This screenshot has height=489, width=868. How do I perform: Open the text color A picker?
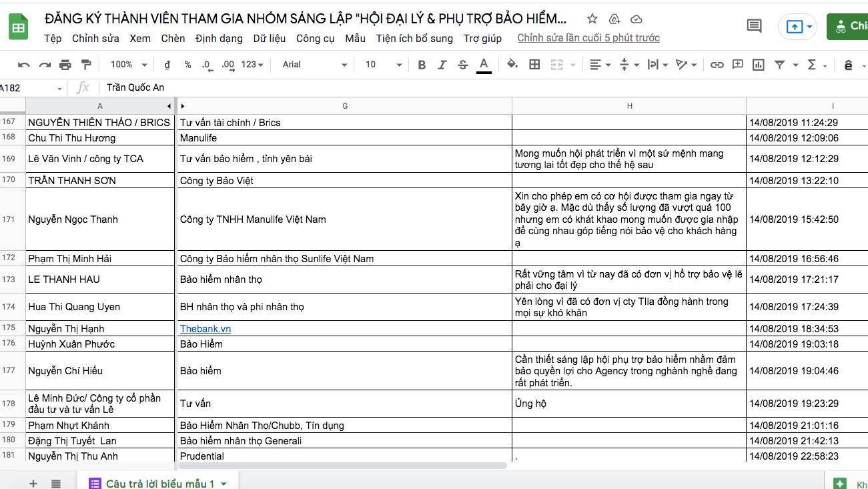[484, 65]
